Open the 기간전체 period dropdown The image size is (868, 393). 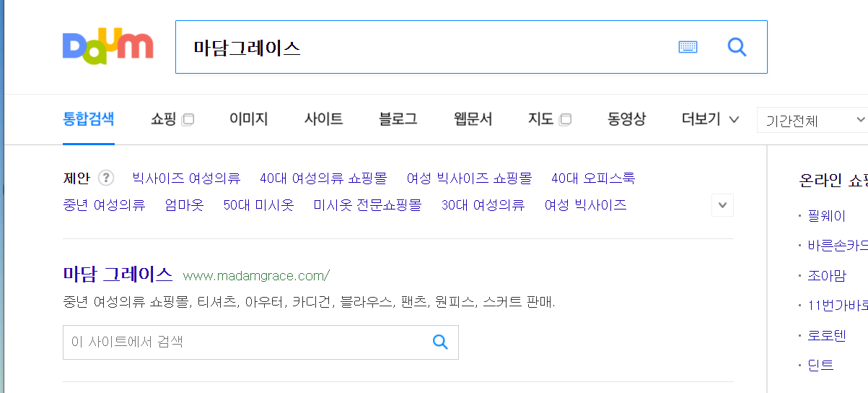point(813,120)
